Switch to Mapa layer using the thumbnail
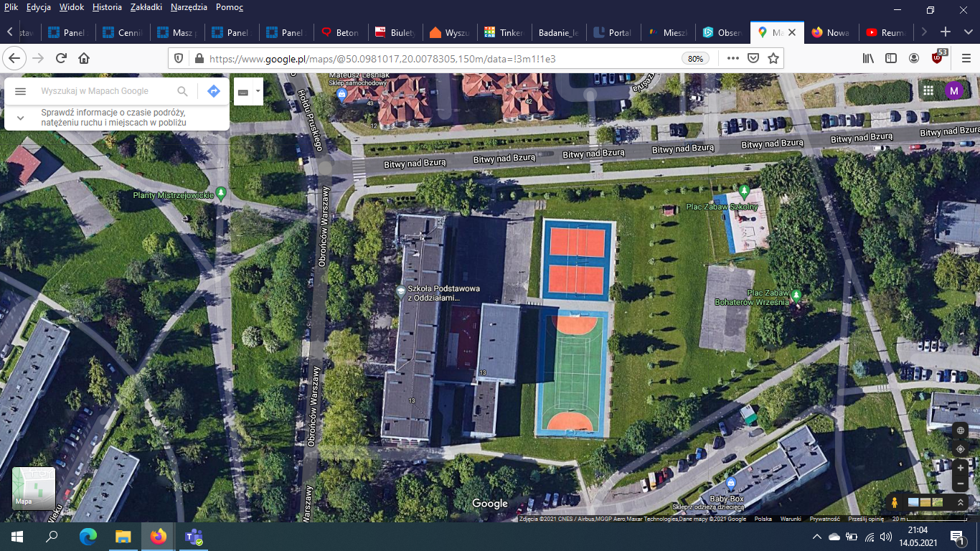The height and width of the screenshot is (551, 980). pos(34,489)
